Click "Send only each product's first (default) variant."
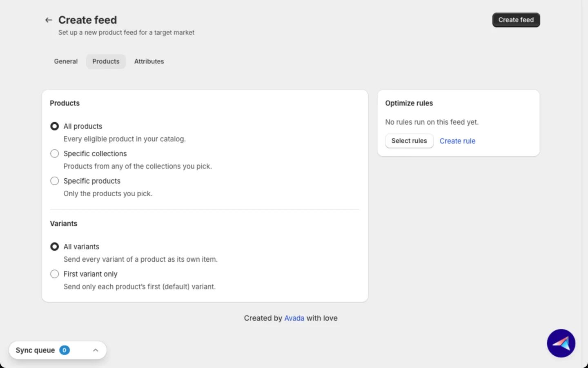 click(x=140, y=287)
